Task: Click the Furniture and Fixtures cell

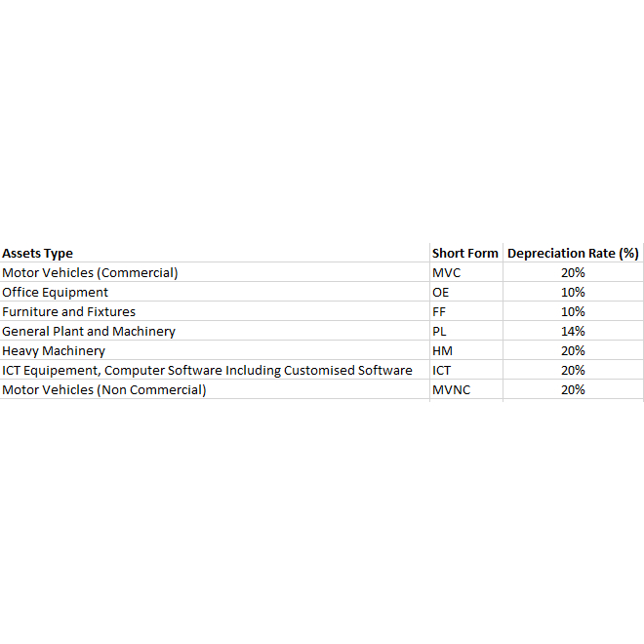Action: click(x=68, y=312)
